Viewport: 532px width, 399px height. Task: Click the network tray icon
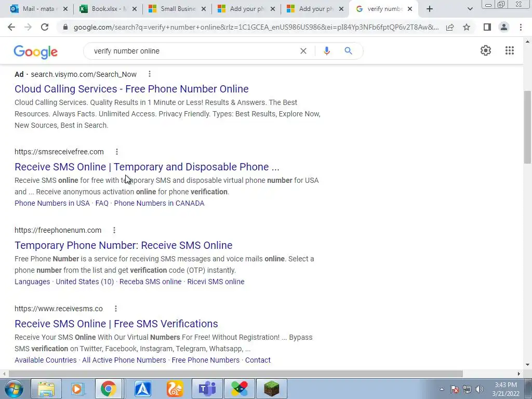pos(467,389)
